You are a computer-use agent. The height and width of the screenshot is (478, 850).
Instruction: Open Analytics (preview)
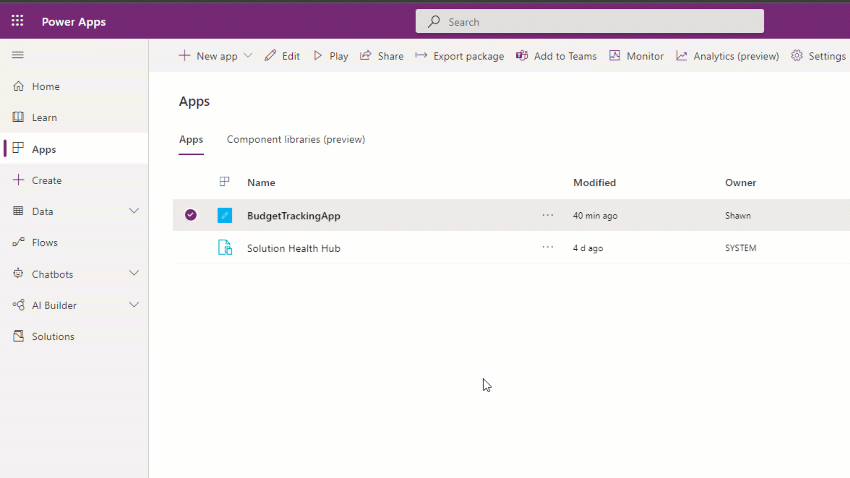pyautogui.click(x=727, y=56)
